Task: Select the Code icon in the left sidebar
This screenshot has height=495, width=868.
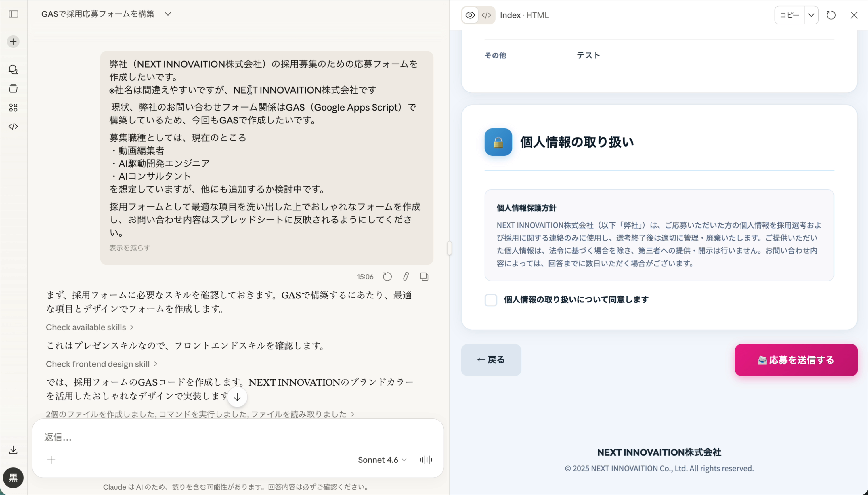Action: [x=13, y=126]
